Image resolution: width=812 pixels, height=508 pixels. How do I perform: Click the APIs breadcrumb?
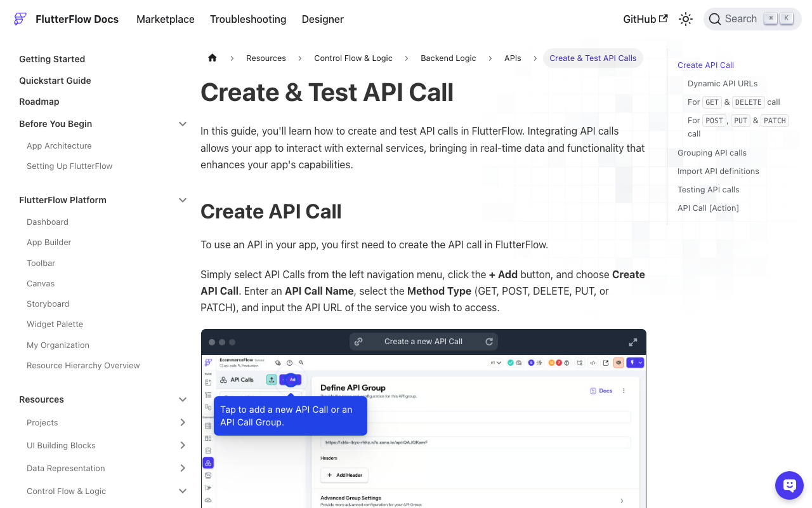[513, 58]
